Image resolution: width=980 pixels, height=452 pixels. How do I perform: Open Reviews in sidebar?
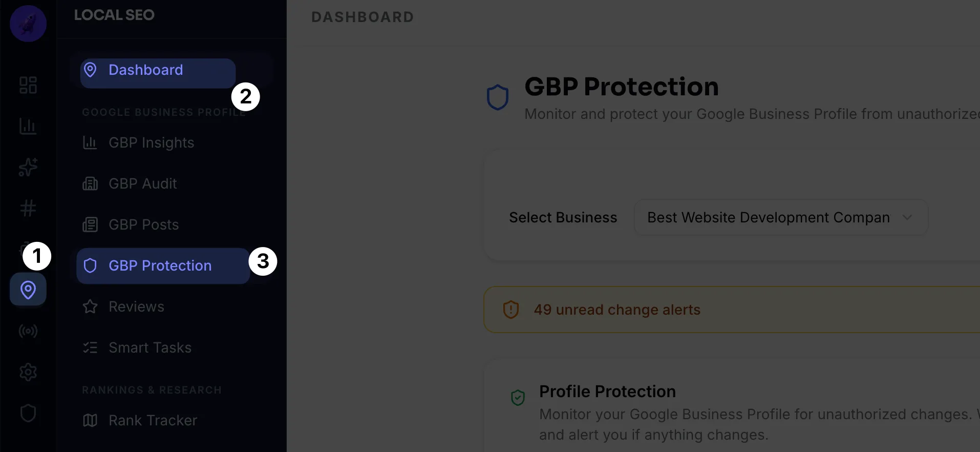(x=136, y=306)
